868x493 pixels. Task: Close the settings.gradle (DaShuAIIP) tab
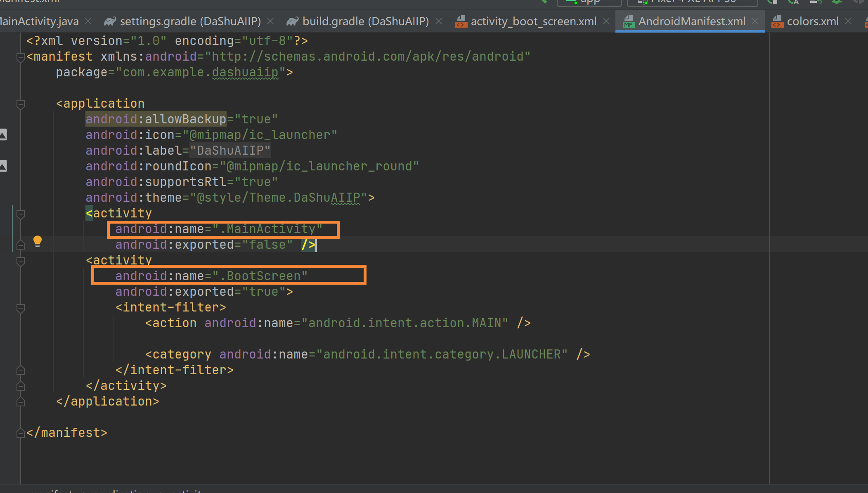coord(270,21)
